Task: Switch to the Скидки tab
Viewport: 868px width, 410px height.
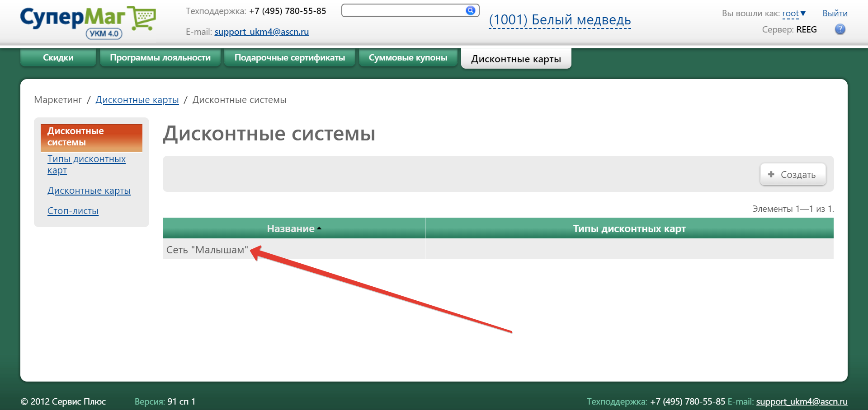Action: click(x=58, y=58)
